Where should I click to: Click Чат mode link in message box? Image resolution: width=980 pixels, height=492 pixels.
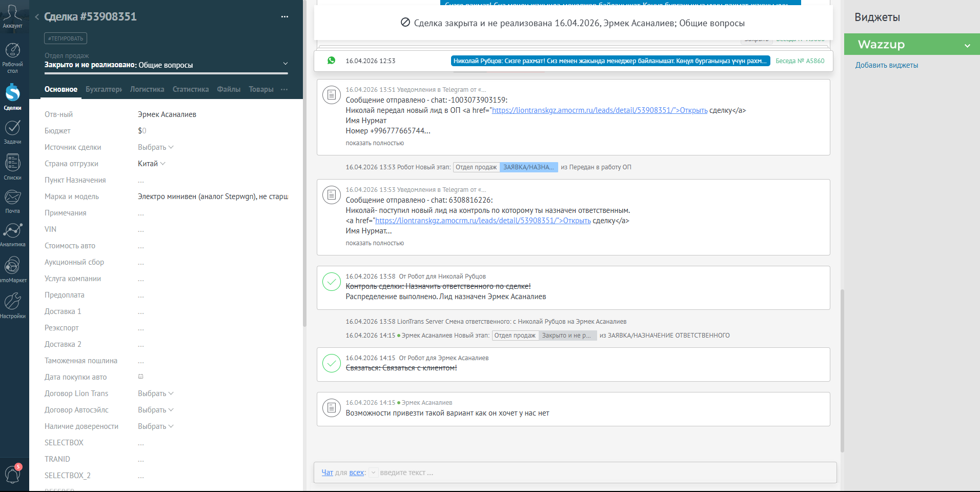click(x=328, y=473)
